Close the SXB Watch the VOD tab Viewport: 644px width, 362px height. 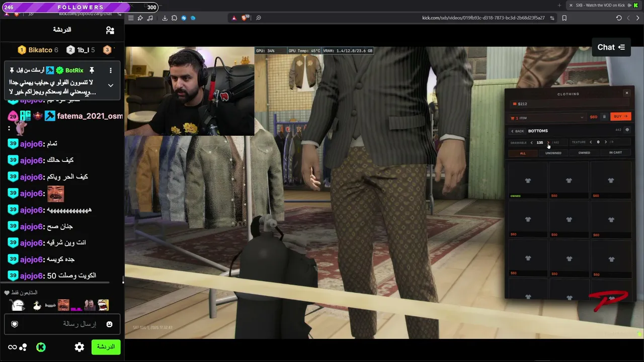click(571, 6)
